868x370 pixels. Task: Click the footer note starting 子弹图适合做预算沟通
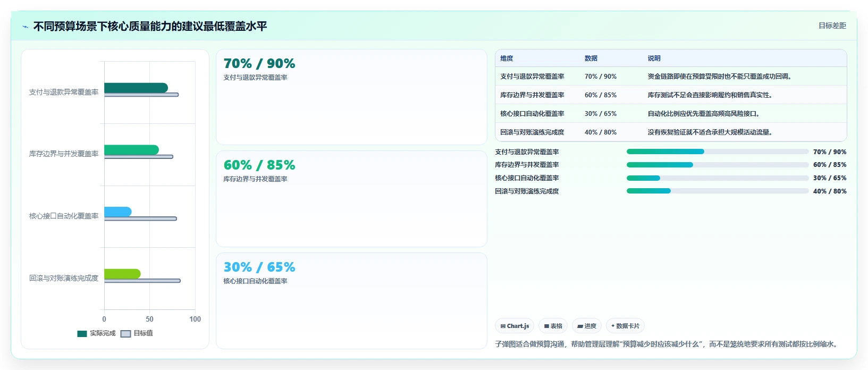(x=668, y=344)
